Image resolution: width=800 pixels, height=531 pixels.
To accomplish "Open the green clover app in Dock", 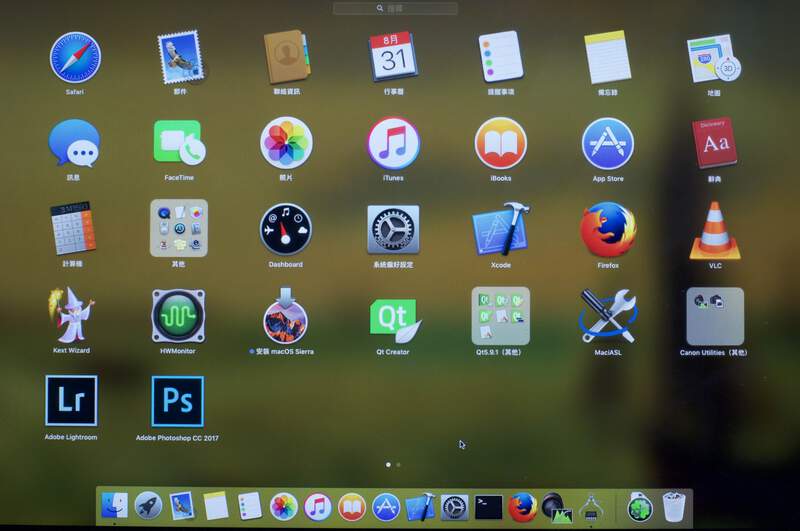I will (x=640, y=508).
